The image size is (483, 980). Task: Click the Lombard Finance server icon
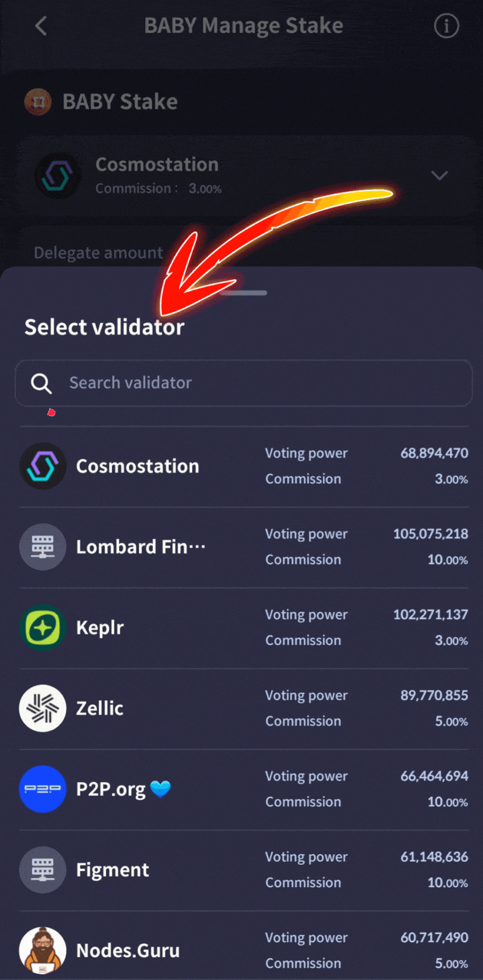[42, 547]
